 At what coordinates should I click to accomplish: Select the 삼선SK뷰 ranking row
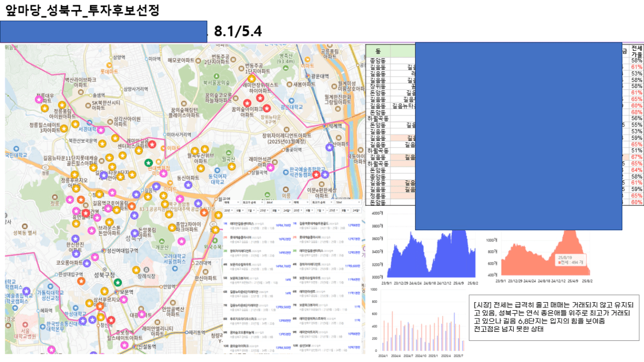pos(327,348)
